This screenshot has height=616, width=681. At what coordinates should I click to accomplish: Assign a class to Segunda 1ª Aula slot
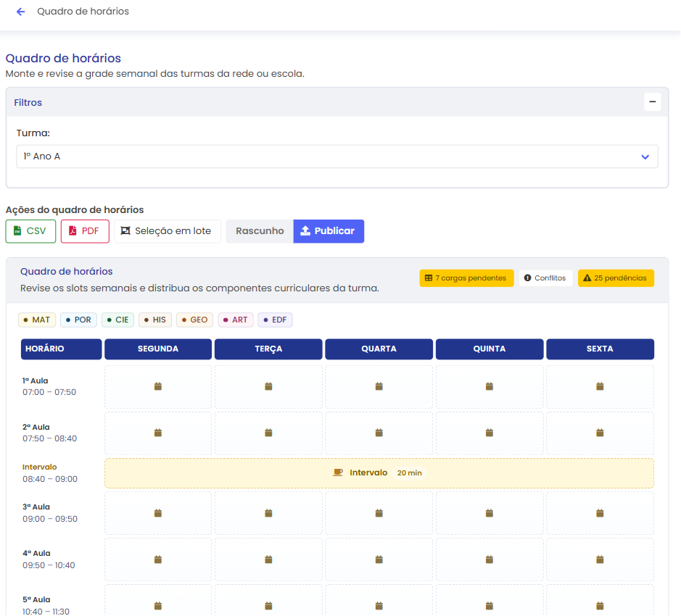[158, 387]
